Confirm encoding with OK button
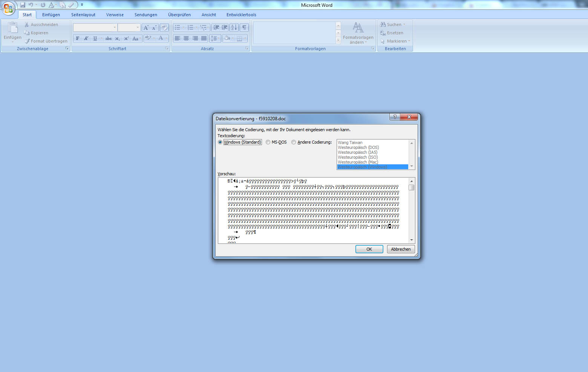This screenshot has width=588, height=372. 369,249
